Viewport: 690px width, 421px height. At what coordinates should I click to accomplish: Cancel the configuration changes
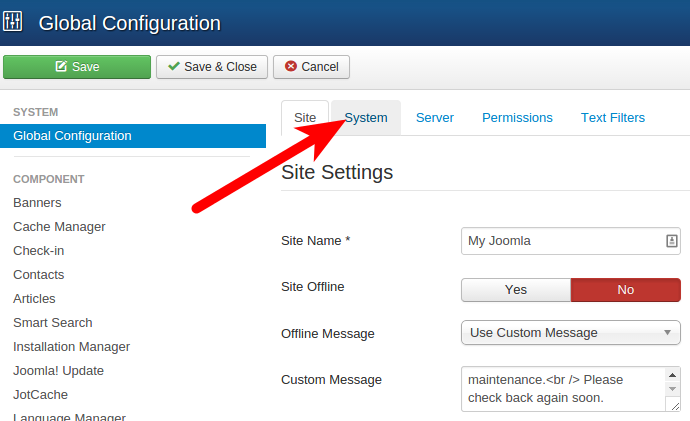(x=311, y=67)
